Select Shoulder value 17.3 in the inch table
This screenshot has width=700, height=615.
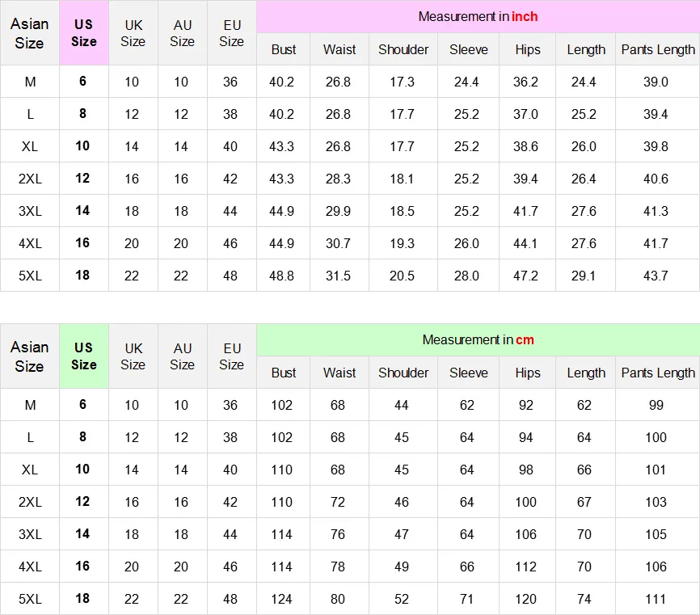(402, 82)
